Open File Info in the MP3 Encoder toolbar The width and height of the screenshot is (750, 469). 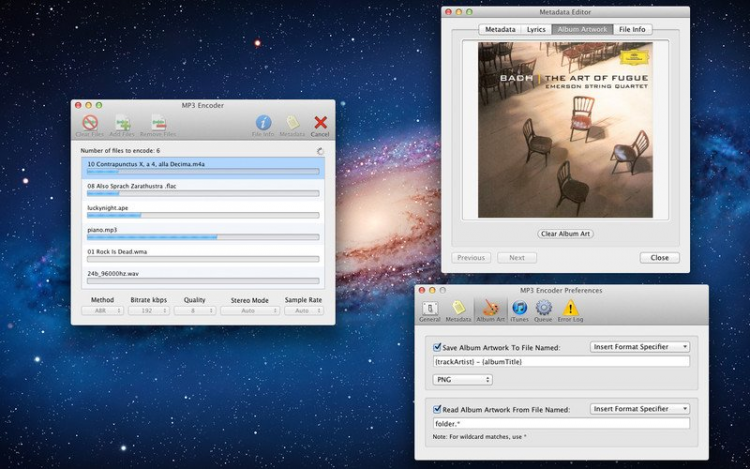click(x=263, y=124)
